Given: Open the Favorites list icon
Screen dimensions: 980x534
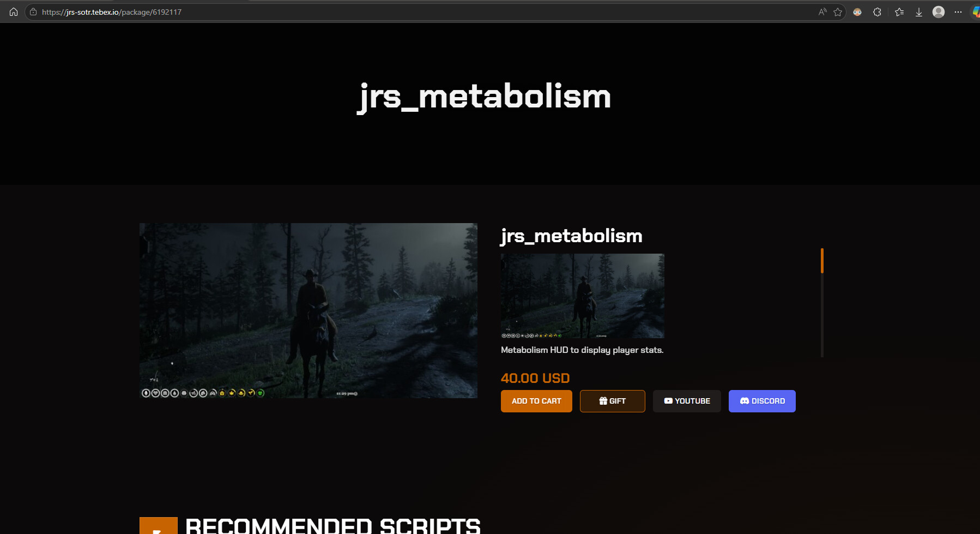Looking at the screenshot, I should pyautogui.click(x=899, y=12).
